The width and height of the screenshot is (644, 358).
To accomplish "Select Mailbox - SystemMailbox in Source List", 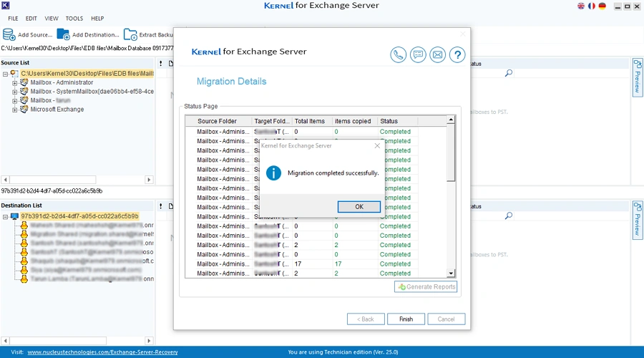I will pos(92,92).
